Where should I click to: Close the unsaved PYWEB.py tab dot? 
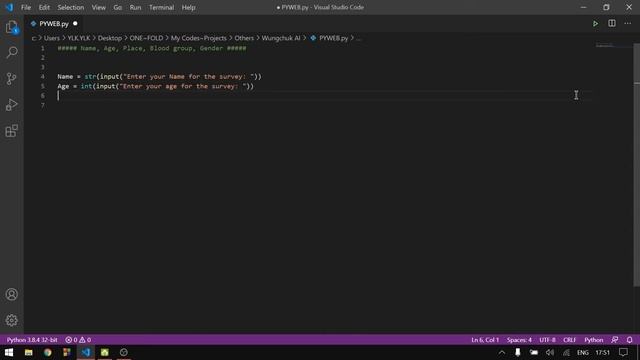coord(75,24)
